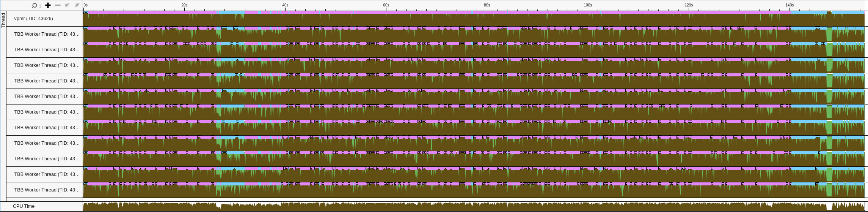868x212 pixels.
Task: Click the 20s mark on the time ruler
Action: point(184,5)
